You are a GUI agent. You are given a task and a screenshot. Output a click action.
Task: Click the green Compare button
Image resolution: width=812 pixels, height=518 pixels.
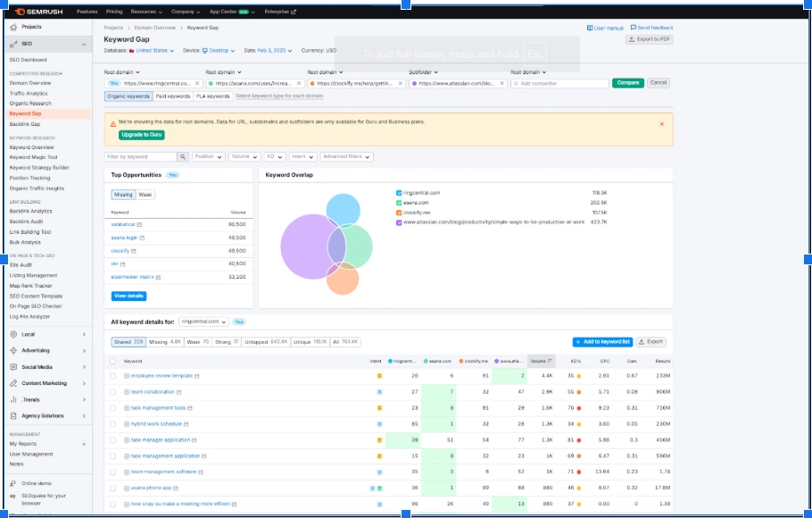pos(627,83)
